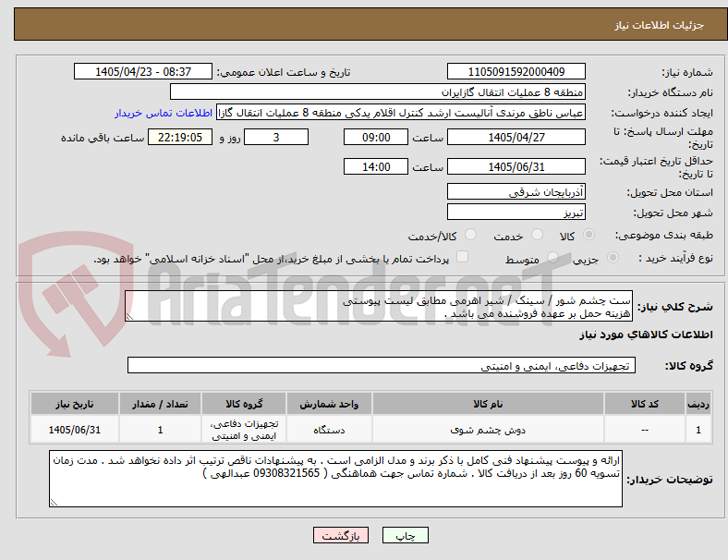Select the جزیی purchase type radio
This screenshot has height=560, width=728.
pos(613,257)
